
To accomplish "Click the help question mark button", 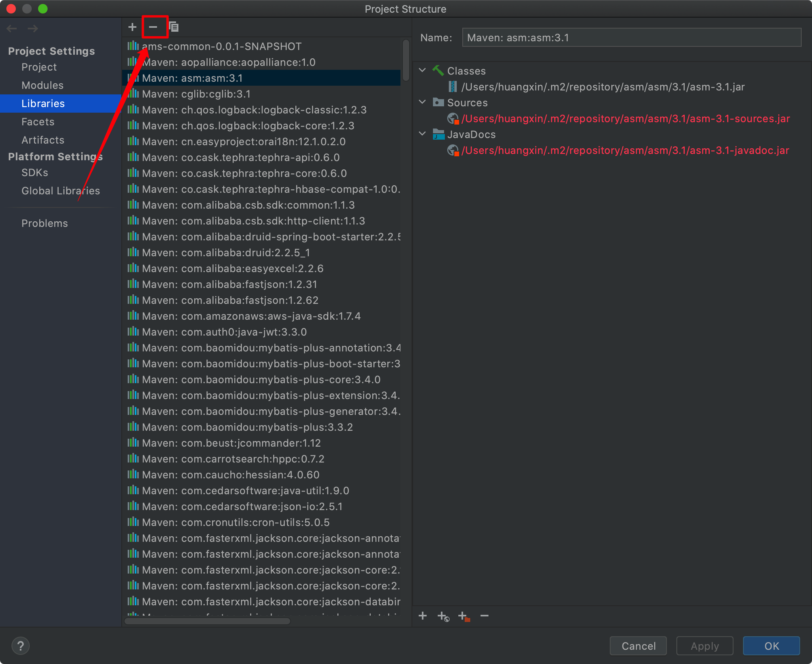I will [x=21, y=646].
